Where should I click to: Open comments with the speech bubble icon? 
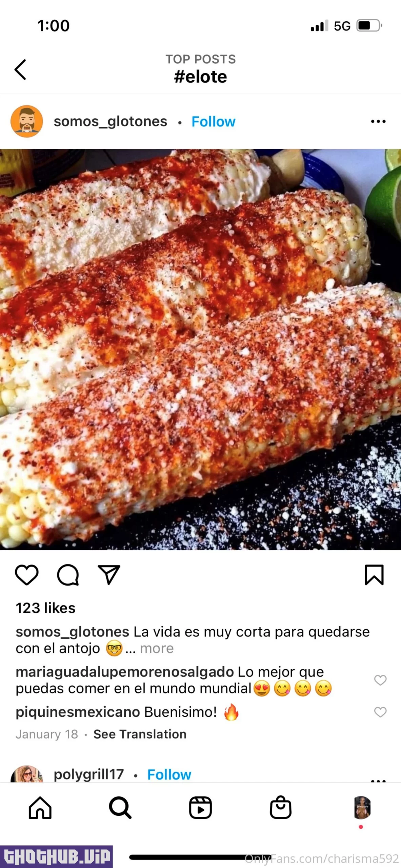pyautogui.click(x=68, y=575)
